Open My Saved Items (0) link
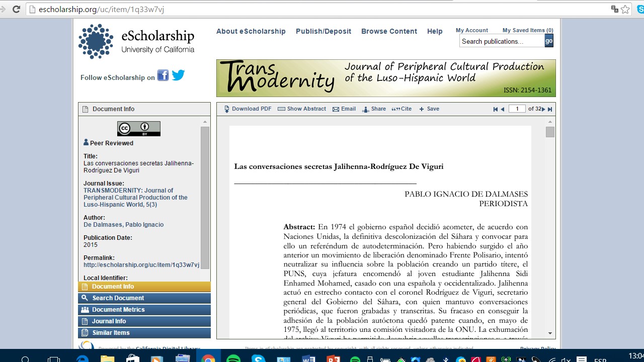The height and width of the screenshot is (362, 644). pos(528,30)
